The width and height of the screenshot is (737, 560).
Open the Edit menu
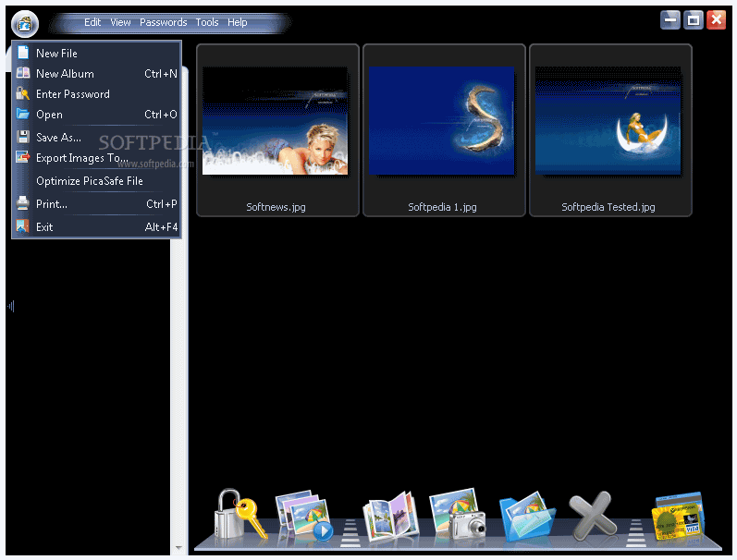click(x=92, y=22)
